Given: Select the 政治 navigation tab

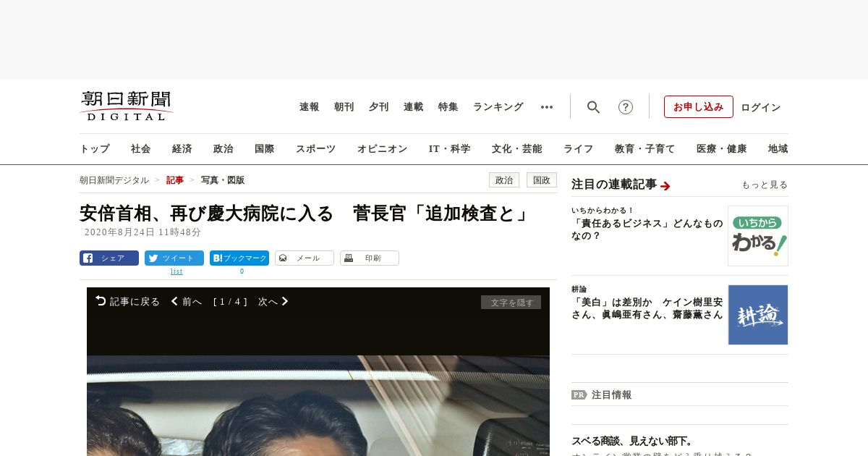Looking at the screenshot, I should (x=224, y=148).
